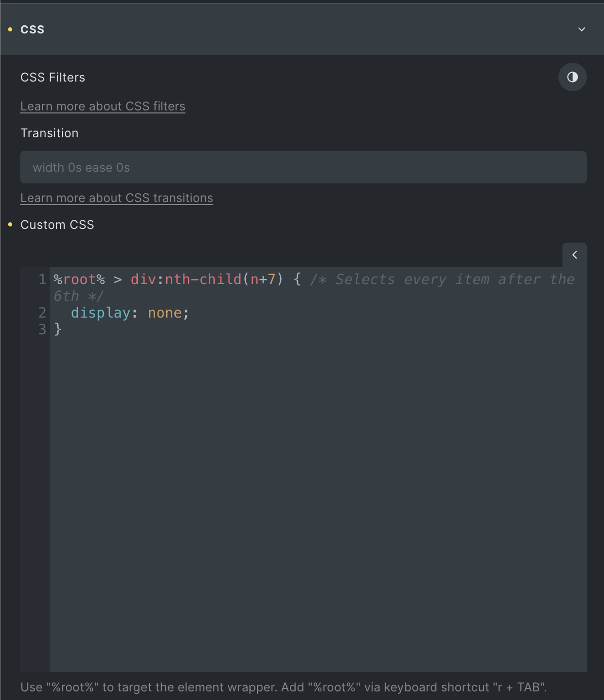Focus the Transition input field

(304, 167)
